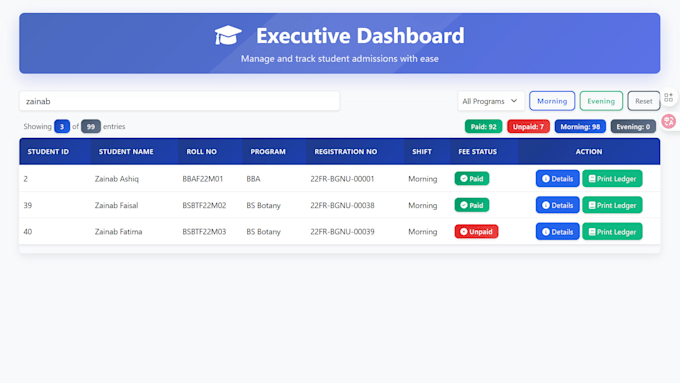Click the total entries badge 99
Viewport: 680px width, 383px height.
[x=91, y=127]
